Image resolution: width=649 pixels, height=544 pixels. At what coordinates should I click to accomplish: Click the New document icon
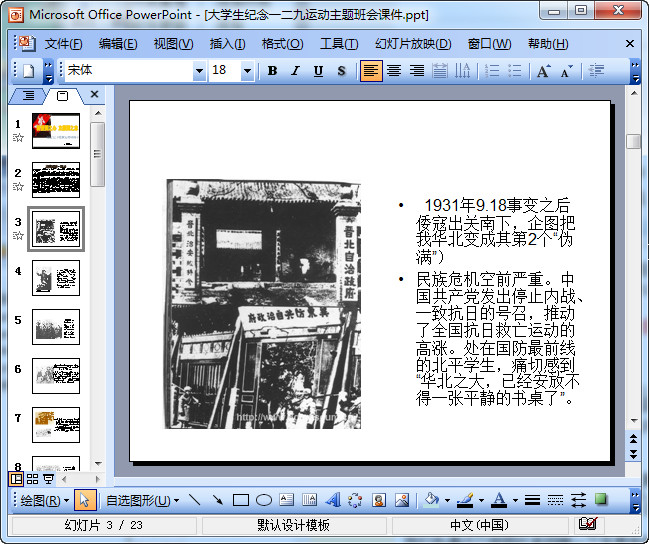[29, 71]
